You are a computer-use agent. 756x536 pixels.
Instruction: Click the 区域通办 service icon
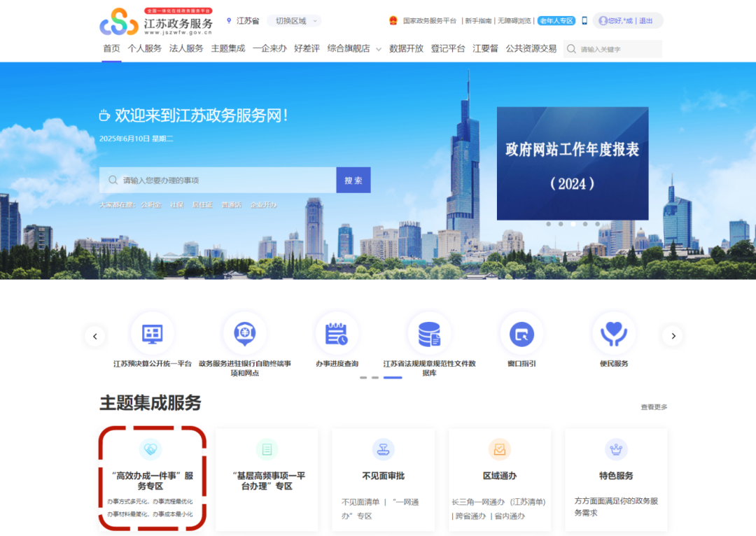click(500, 449)
